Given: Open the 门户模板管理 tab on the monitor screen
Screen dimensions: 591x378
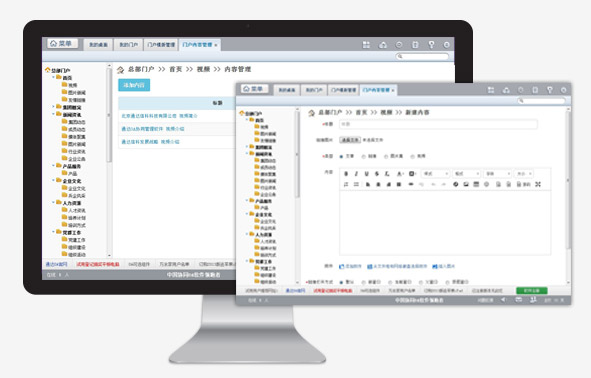Looking at the screenshot, I should point(161,44).
